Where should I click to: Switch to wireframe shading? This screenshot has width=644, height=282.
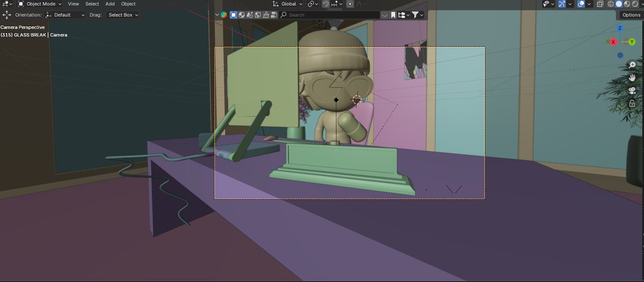tap(611, 4)
